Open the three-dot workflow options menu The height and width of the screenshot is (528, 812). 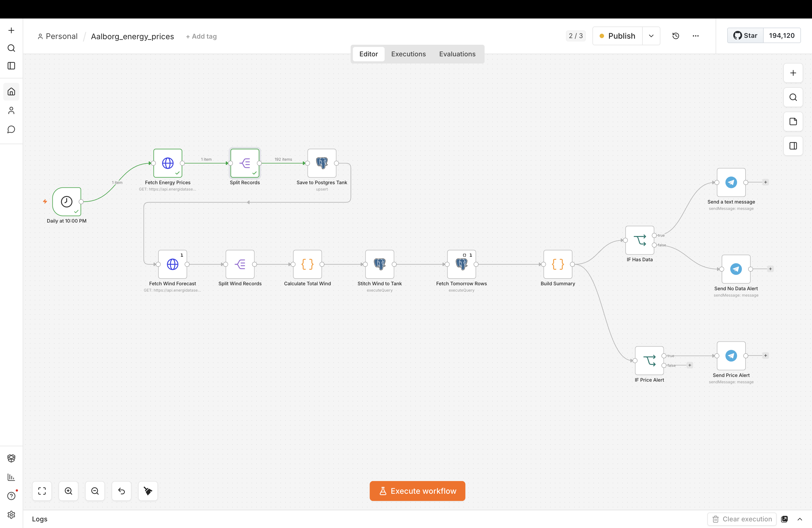[x=696, y=36]
